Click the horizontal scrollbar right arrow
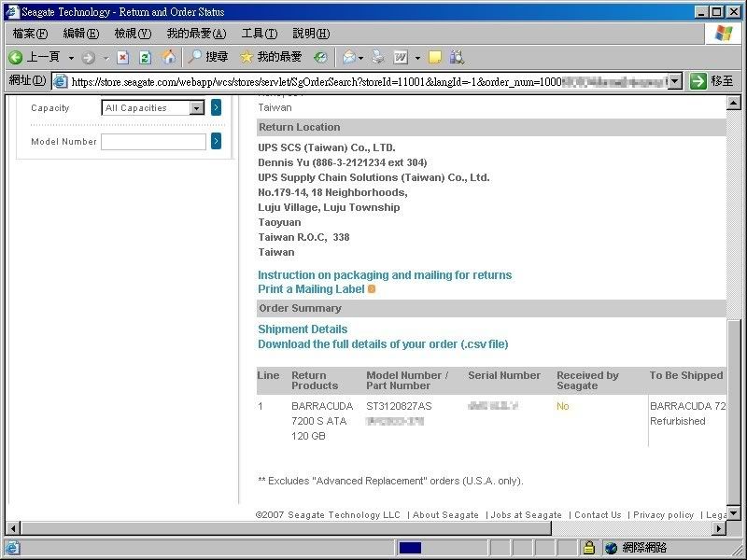The height and width of the screenshot is (560, 747). tap(719, 528)
